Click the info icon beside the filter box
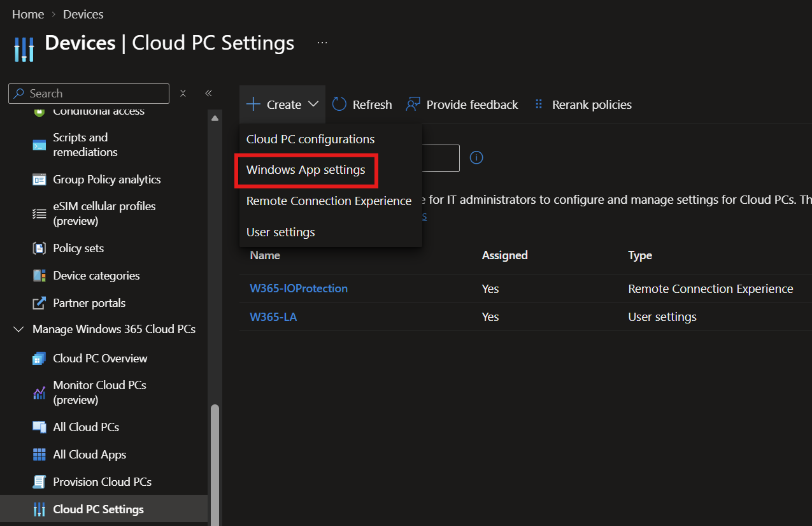The width and height of the screenshot is (812, 526). point(476,157)
